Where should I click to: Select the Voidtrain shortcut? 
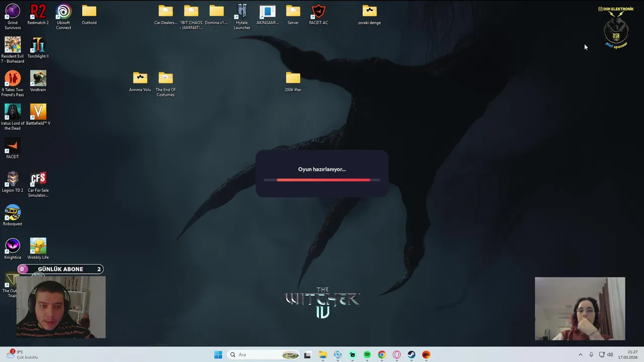38,81
